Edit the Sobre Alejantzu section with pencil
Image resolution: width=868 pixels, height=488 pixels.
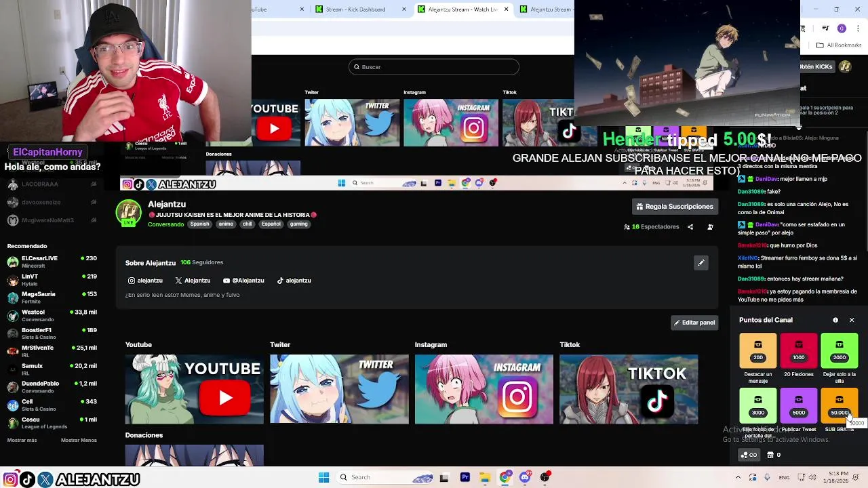pyautogui.click(x=701, y=263)
